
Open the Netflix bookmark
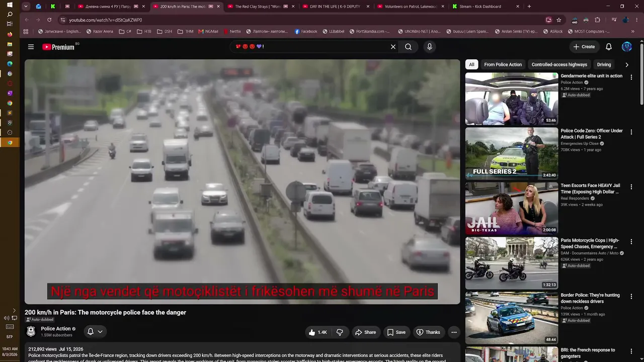232,31
